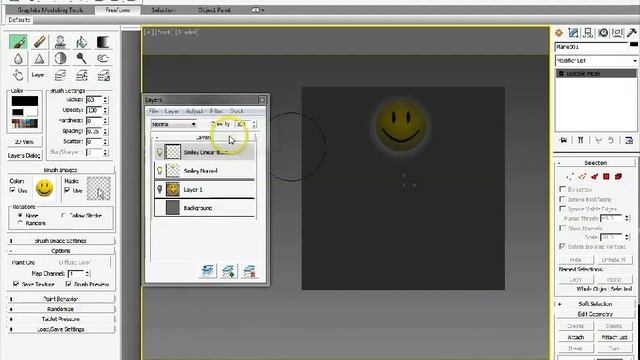Select the Smudge tool
Image resolution: width=640 pixels, height=360 pixels.
(102, 59)
